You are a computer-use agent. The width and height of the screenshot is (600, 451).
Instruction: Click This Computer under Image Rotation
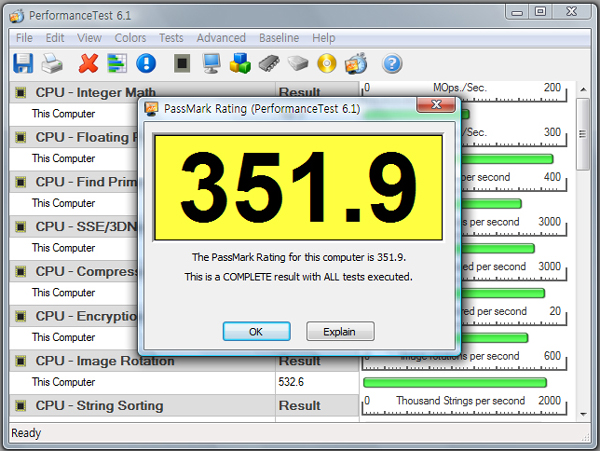pyautogui.click(x=64, y=382)
